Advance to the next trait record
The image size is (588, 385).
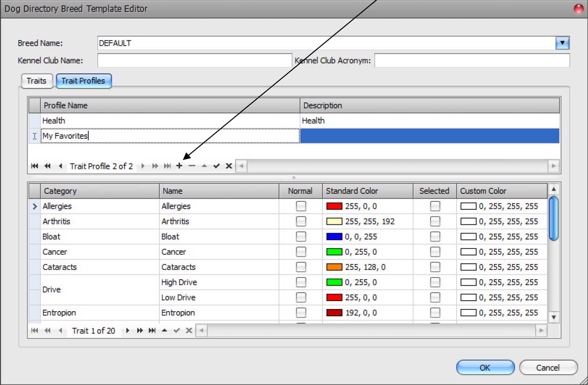pos(128,330)
